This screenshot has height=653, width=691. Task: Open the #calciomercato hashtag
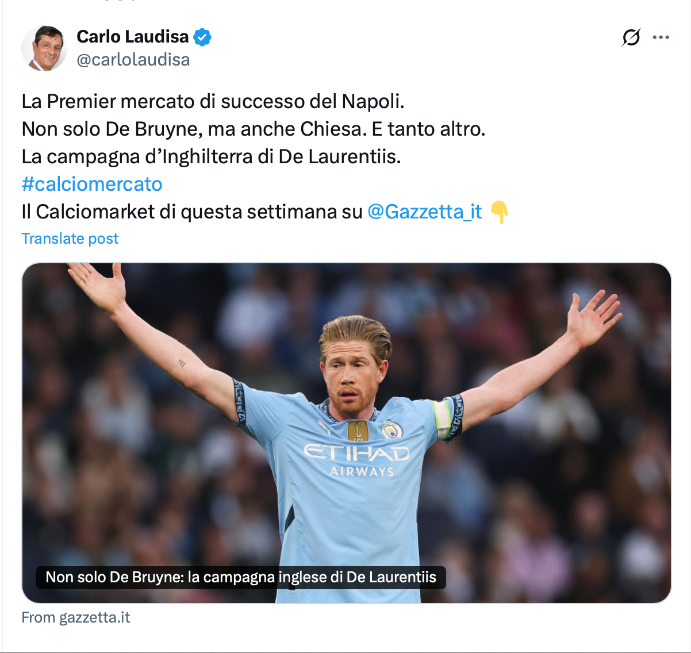point(92,184)
